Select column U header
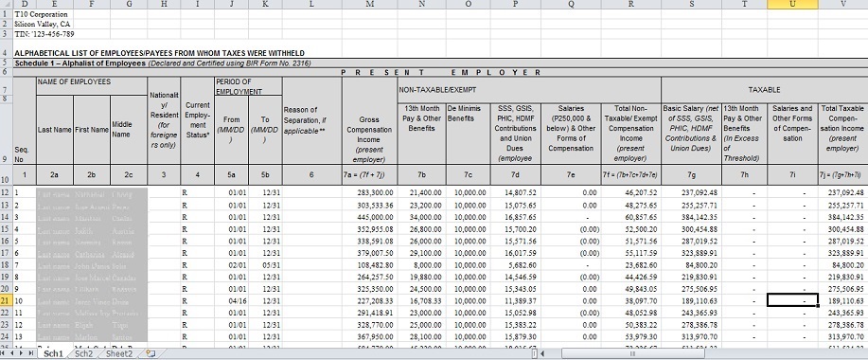The image size is (868, 360). [792, 4]
